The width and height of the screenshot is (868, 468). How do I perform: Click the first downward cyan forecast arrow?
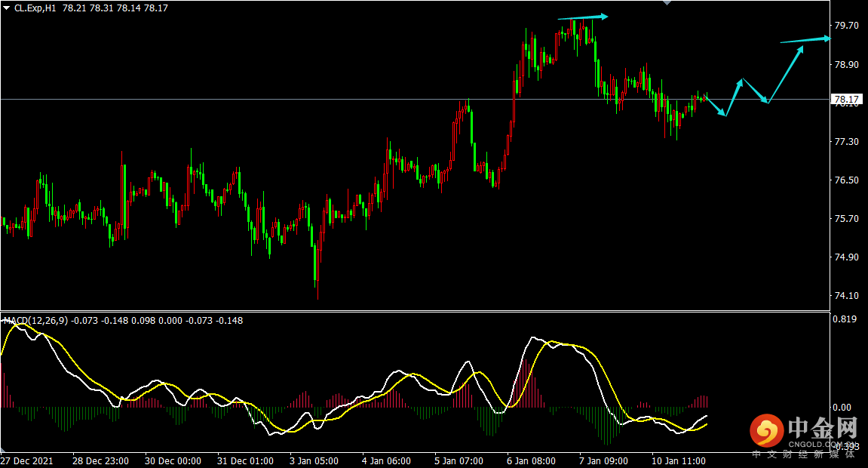716,106
